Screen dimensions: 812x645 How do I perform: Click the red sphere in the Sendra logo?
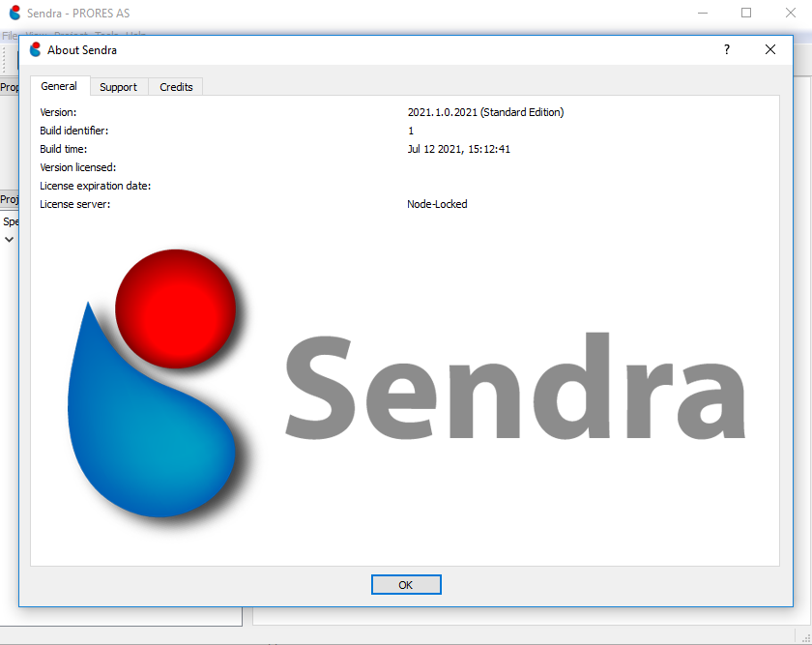[x=175, y=306]
